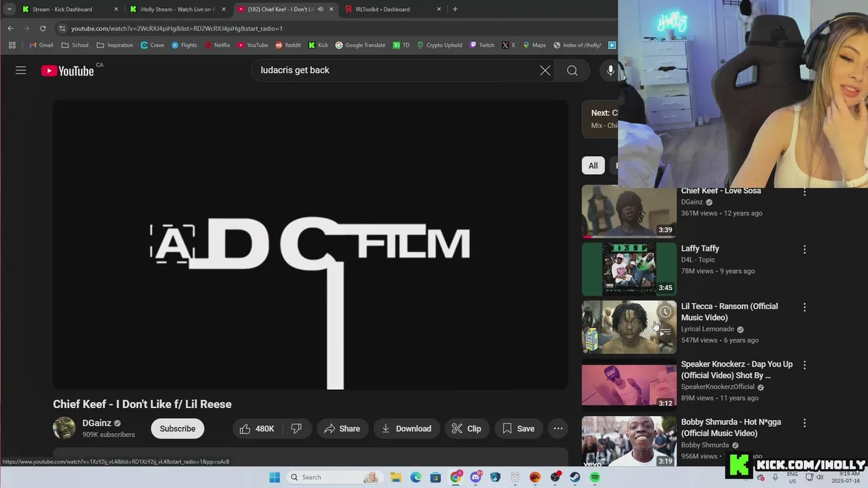Image resolution: width=868 pixels, height=488 pixels.
Task: Mute the Chief Keef tab audio icon
Action: coord(320,9)
